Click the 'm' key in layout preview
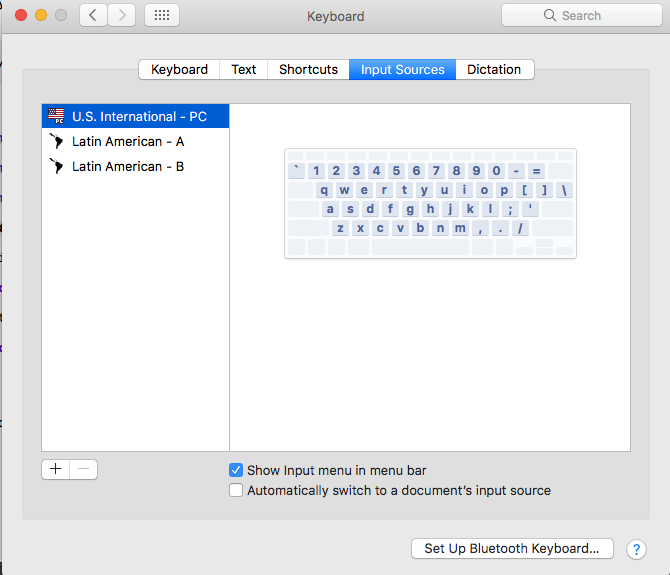Screen dimensions: 670x575 460,228
